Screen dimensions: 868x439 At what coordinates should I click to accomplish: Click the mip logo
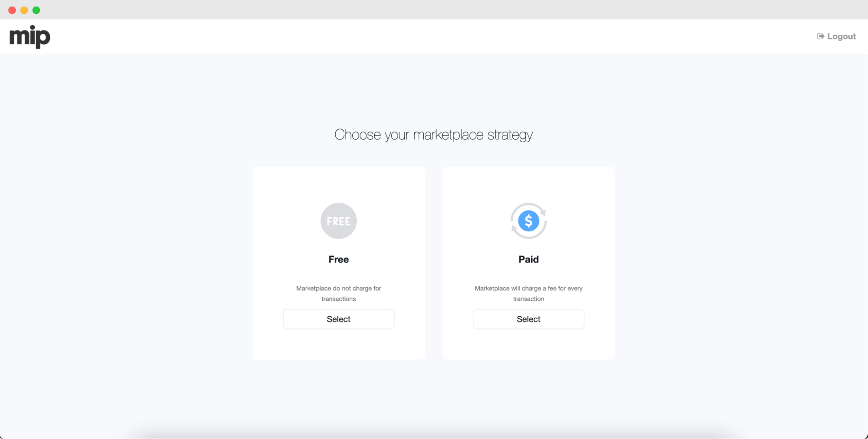pyautogui.click(x=30, y=37)
